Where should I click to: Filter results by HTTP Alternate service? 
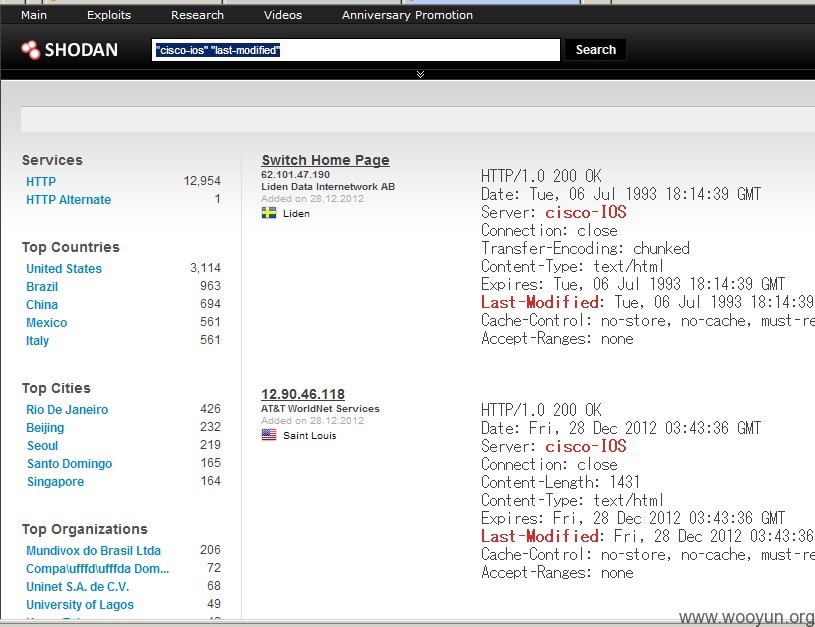coord(69,200)
